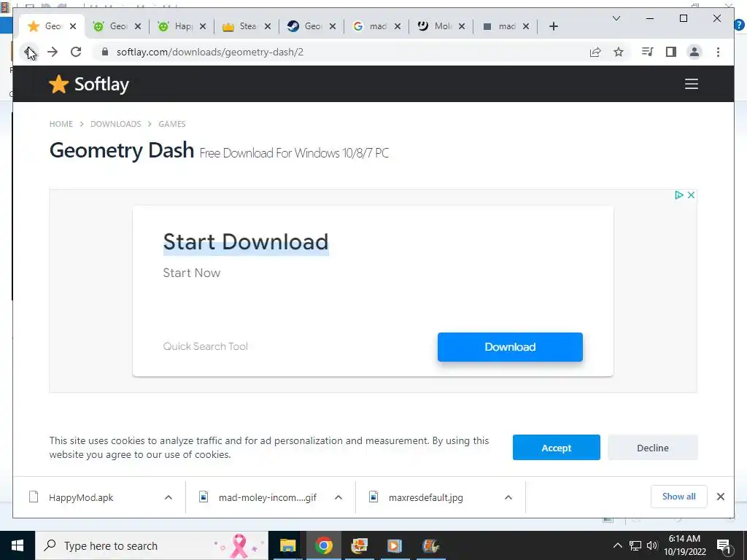
Task: Open the taskbar clock and date
Action: click(x=684, y=545)
